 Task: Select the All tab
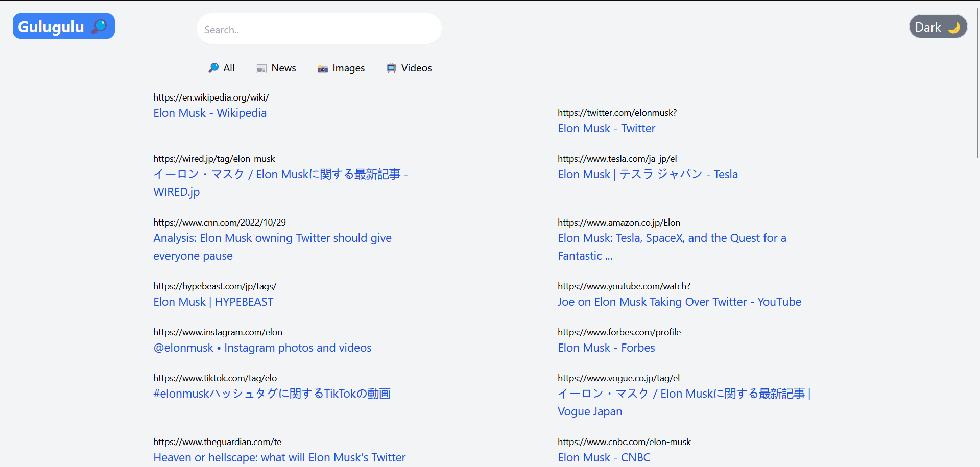222,68
